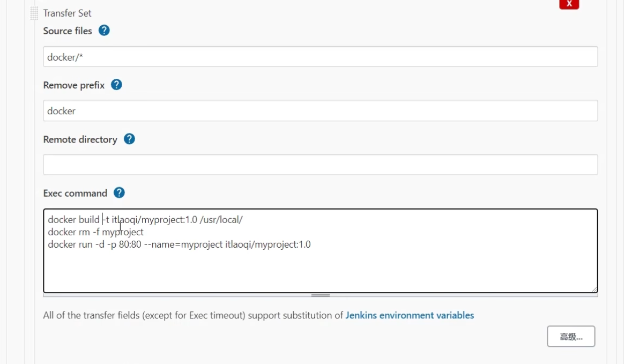
Task: Place cursor in docker rm -f myproject line
Action: point(95,232)
